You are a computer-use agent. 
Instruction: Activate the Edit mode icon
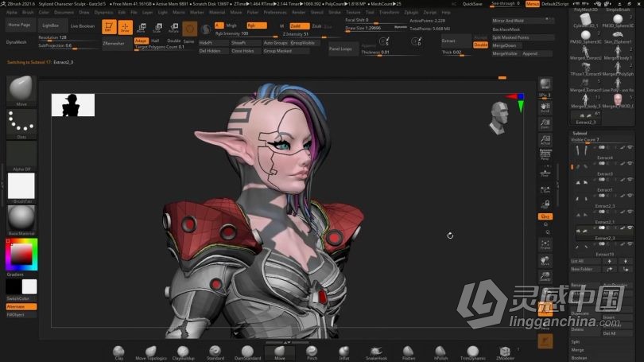click(109, 27)
